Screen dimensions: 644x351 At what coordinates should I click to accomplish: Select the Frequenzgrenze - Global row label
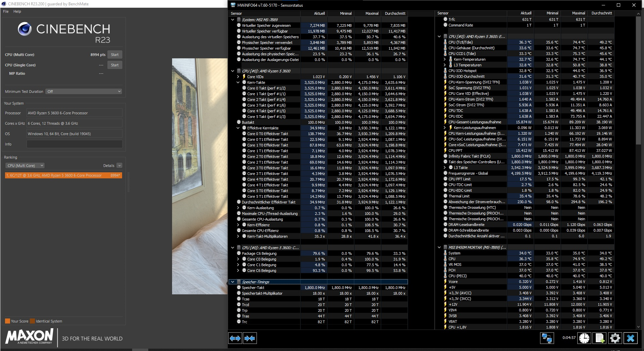click(468, 173)
